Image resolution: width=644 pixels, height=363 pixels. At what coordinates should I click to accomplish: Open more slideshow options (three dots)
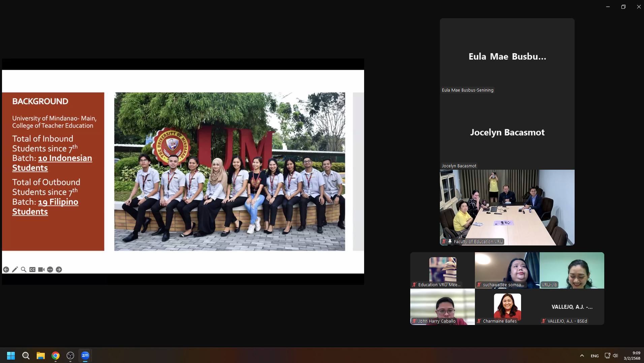coord(50,269)
